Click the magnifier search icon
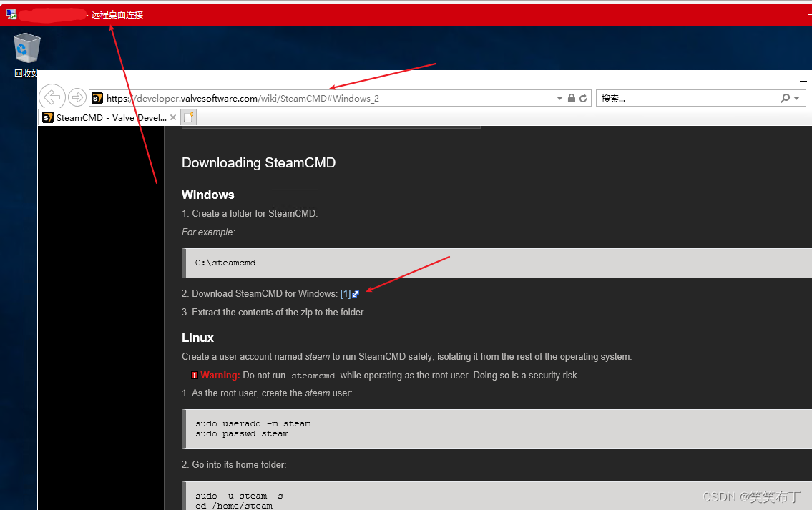The height and width of the screenshot is (510, 812). [x=785, y=98]
